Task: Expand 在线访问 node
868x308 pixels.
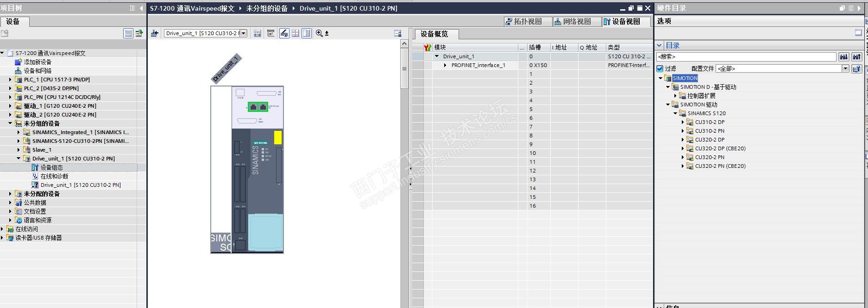Action: [2, 229]
